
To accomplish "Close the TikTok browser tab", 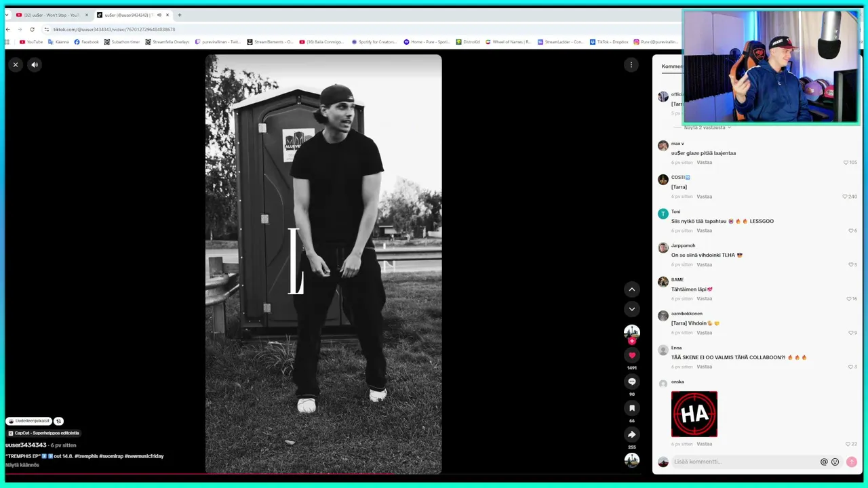I will (167, 15).
